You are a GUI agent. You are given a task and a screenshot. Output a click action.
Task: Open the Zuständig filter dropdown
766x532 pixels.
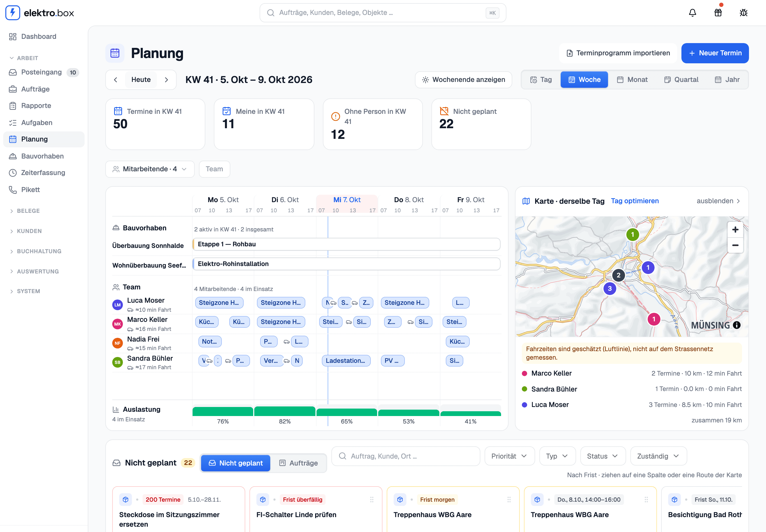pos(658,456)
